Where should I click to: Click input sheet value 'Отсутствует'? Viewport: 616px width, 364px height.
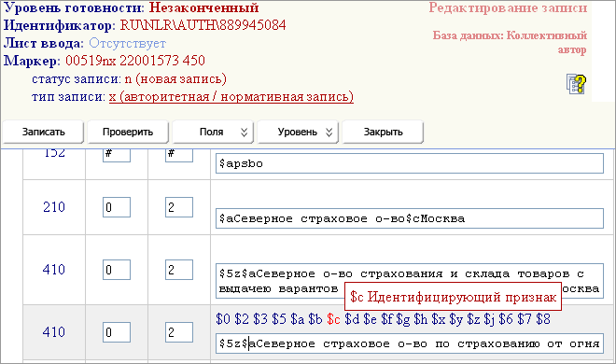click(x=127, y=43)
